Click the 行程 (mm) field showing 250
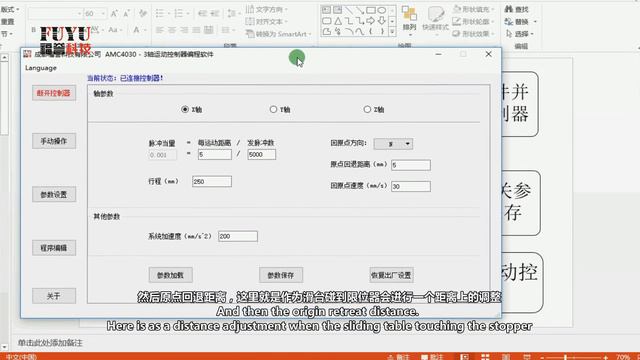The width and height of the screenshot is (640, 360). tap(212, 181)
